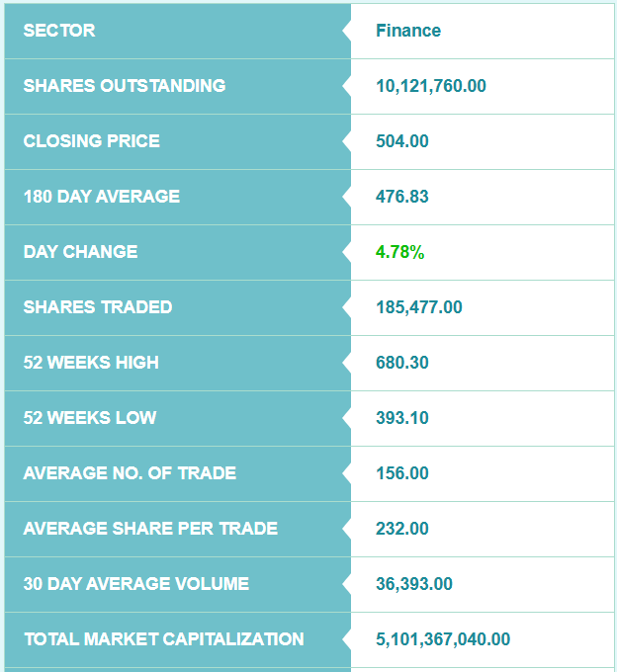This screenshot has width=617, height=672.
Task: Click the SHARES OUTSTANDING label
Action: (x=125, y=86)
